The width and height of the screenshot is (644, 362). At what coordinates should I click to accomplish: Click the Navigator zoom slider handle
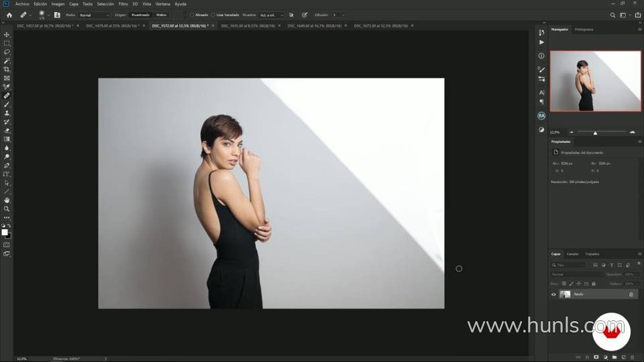point(595,133)
